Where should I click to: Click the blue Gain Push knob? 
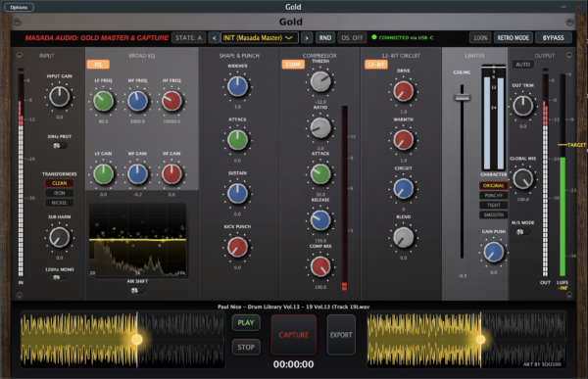[494, 252]
